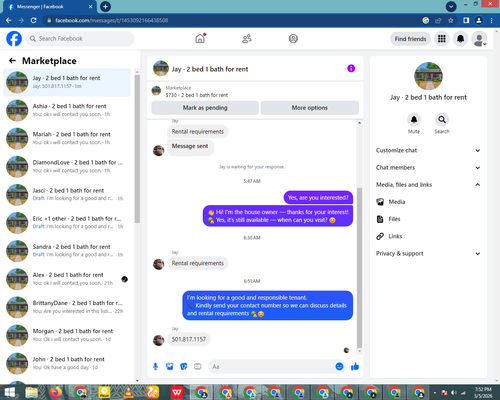
Task: Open the Media section icon
Action: click(x=380, y=202)
